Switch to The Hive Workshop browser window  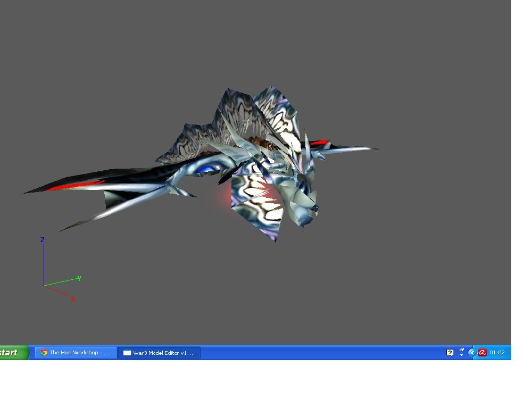point(76,353)
